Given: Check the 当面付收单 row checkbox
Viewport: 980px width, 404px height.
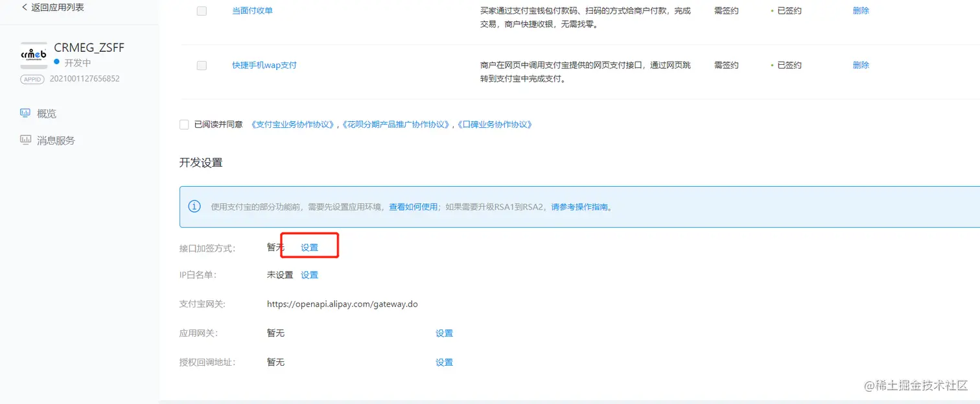Looking at the screenshot, I should click(202, 11).
